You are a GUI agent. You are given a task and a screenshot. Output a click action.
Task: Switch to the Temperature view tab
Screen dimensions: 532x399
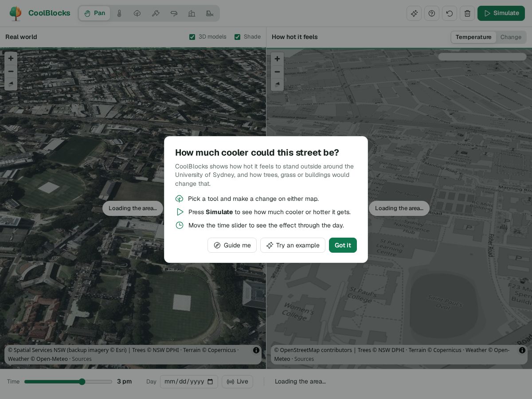coord(473,37)
